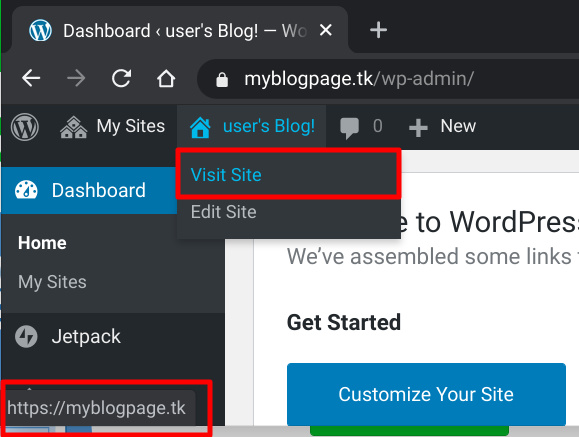View site security via the lock icon
The image size is (579, 437).
click(222, 79)
